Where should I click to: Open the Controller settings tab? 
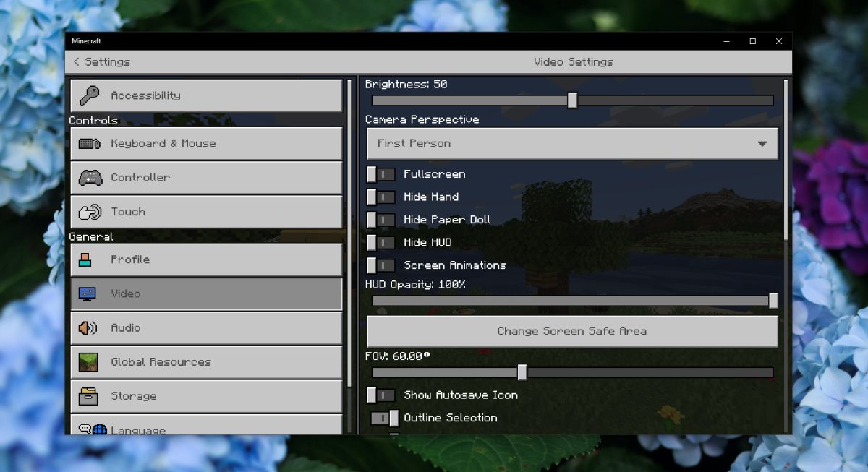[x=206, y=177]
